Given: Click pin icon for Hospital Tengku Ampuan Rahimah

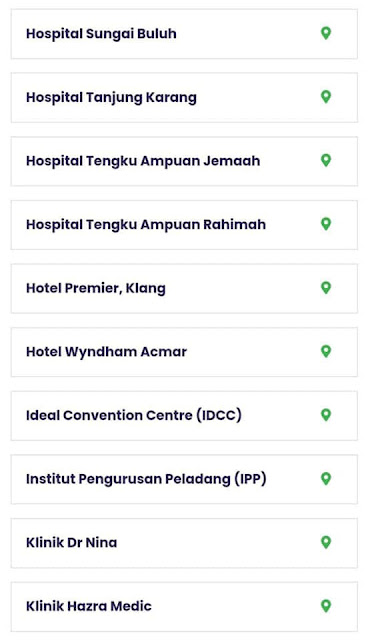Looking at the screenshot, I should (x=325, y=224).
